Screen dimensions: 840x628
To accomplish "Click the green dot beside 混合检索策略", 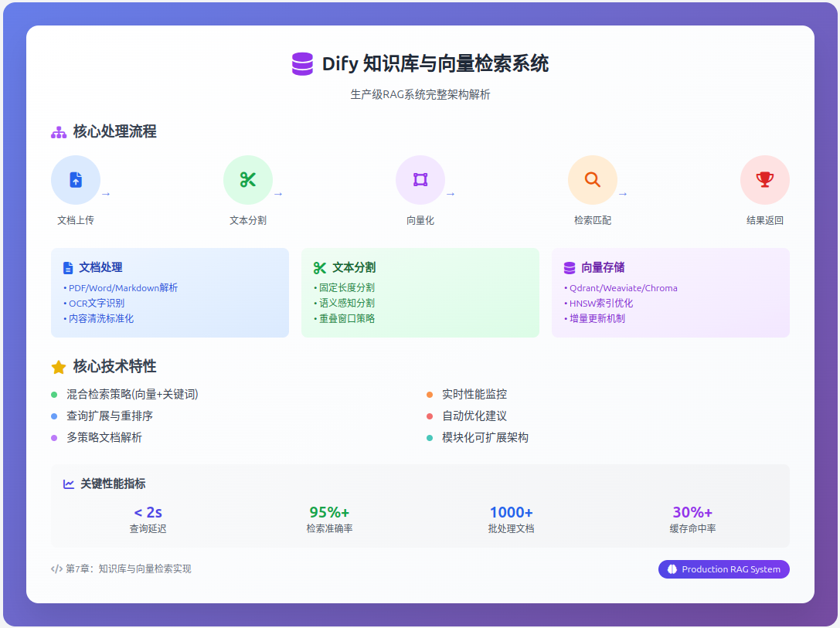I will [54, 395].
